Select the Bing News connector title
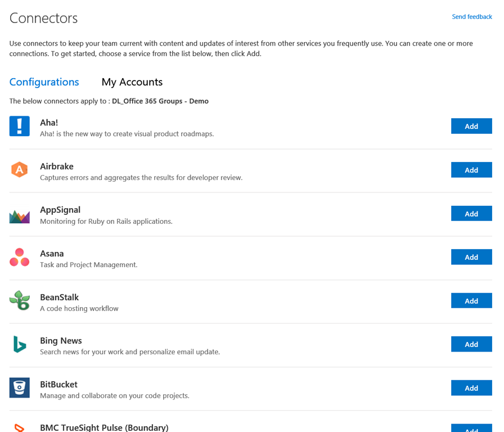The height and width of the screenshot is (432, 504). coord(61,341)
